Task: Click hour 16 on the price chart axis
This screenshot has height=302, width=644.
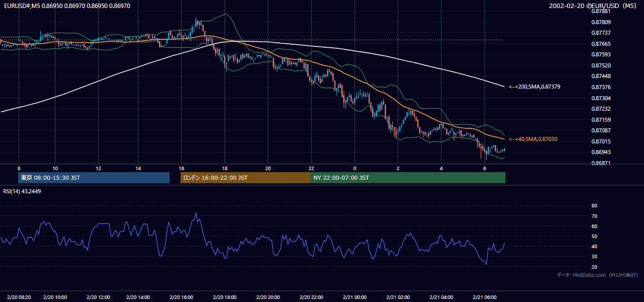Action: [x=181, y=168]
